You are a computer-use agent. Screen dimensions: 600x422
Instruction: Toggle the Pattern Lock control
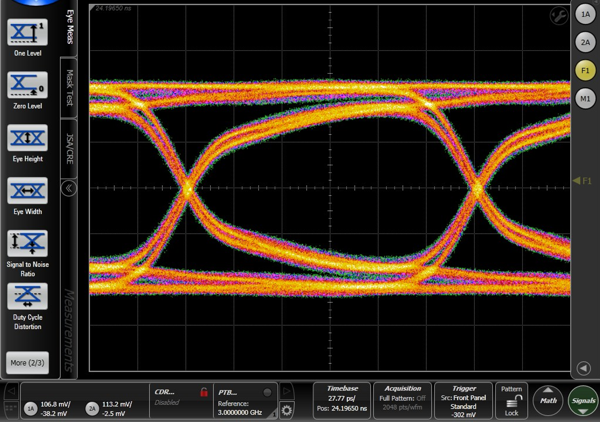[511, 401]
